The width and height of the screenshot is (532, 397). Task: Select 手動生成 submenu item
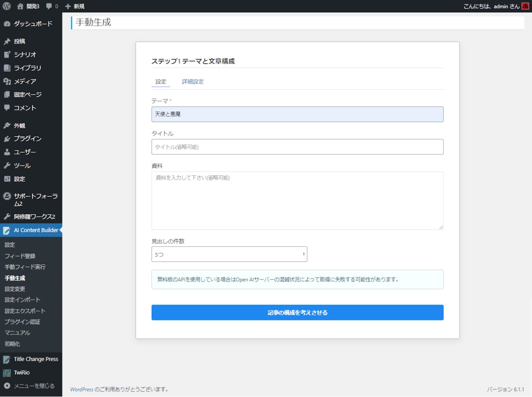(x=15, y=278)
